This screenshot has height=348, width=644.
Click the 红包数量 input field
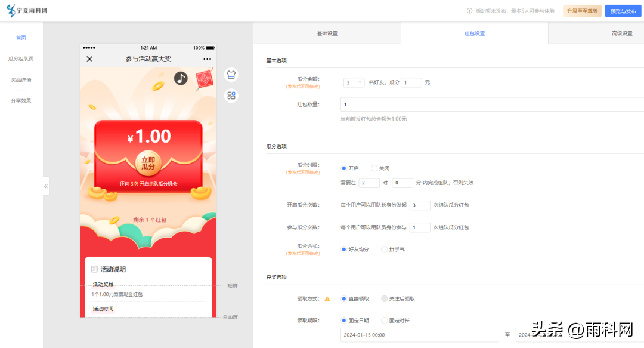pos(492,104)
